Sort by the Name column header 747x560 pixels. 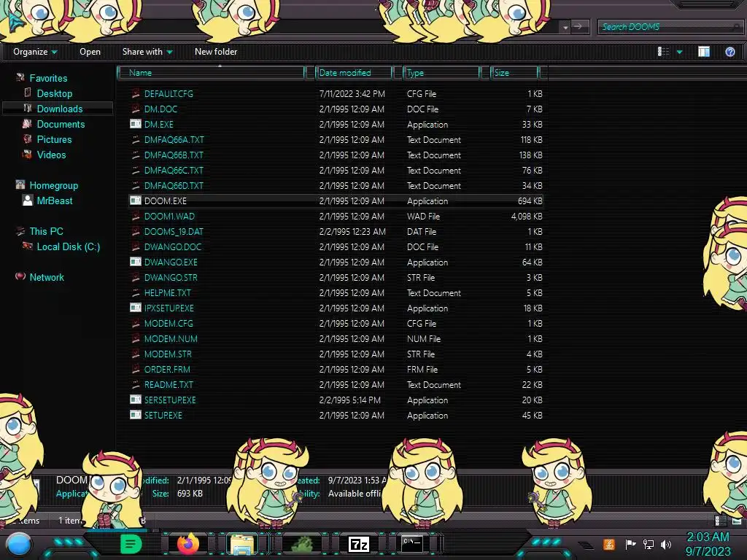click(211, 72)
